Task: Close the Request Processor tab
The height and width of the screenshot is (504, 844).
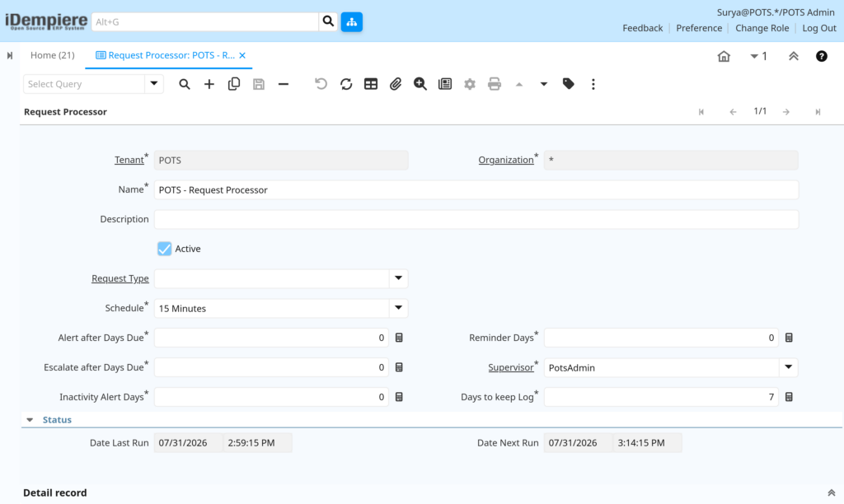Action: click(242, 55)
